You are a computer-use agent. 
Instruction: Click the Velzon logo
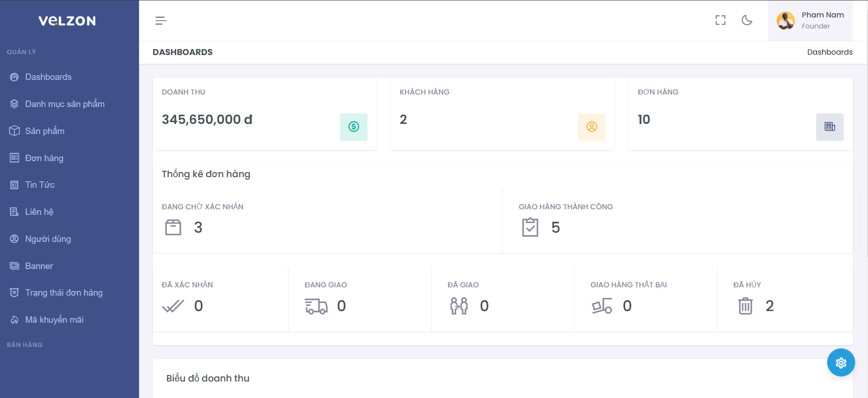click(67, 21)
